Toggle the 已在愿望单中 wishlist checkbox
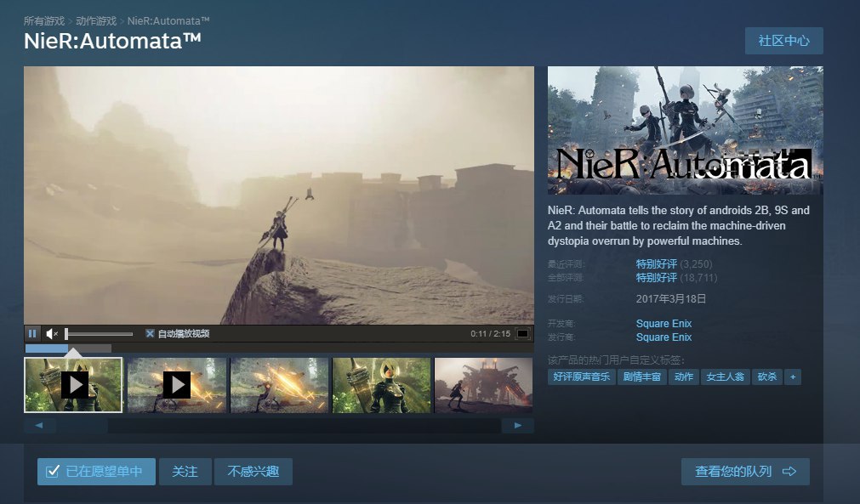The height and width of the screenshot is (504, 860). pyautogui.click(x=53, y=472)
